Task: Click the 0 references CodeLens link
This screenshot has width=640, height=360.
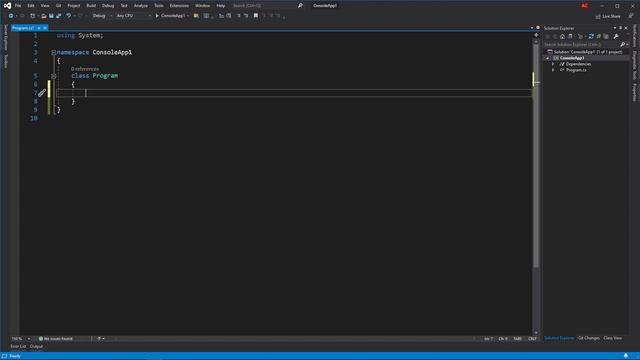Action: point(85,69)
